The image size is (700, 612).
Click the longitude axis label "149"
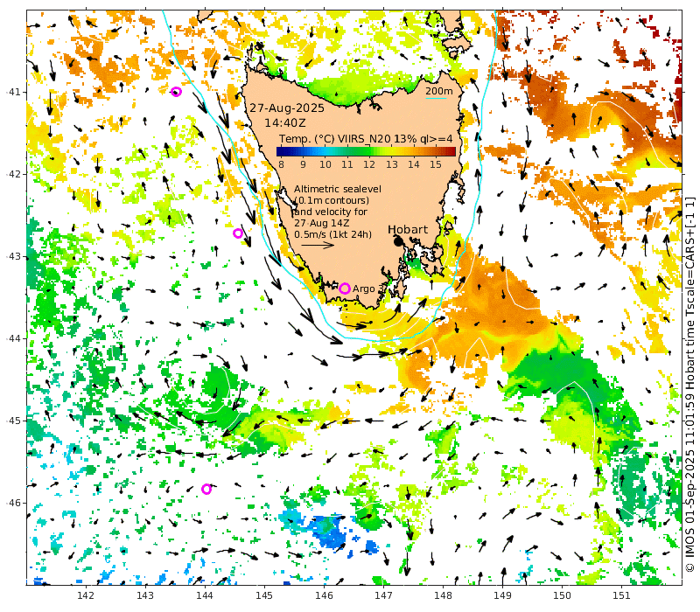pyautogui.click(x=502, y=595)
